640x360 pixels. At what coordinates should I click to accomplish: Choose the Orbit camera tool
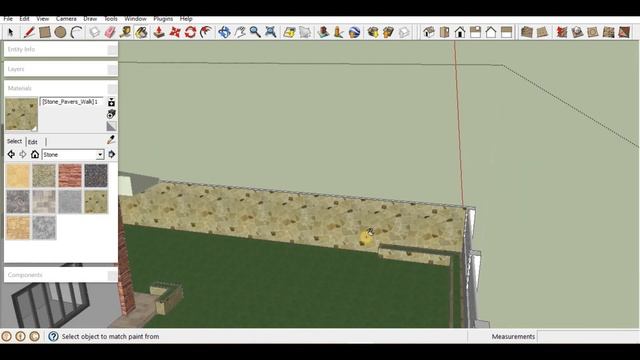click(x=224, y=32)
